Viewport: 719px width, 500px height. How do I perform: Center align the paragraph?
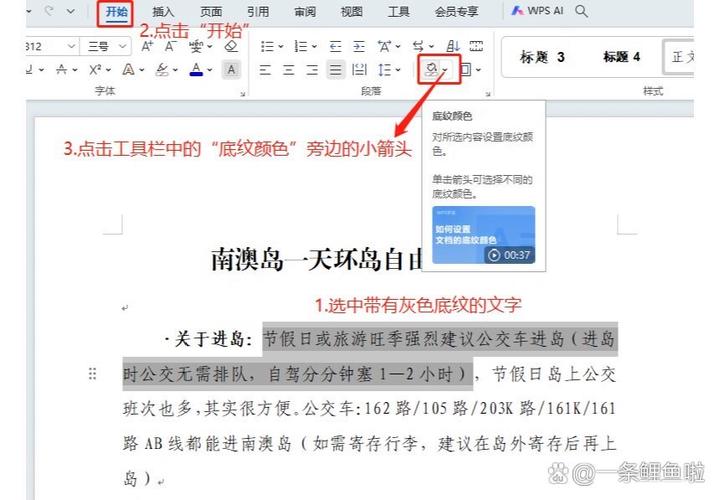[288, 70]
